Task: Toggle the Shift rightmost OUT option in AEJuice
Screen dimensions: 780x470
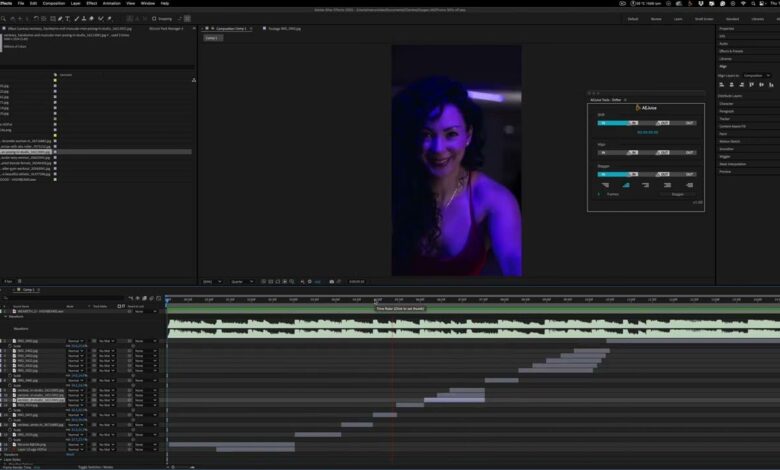Action: 689,123
